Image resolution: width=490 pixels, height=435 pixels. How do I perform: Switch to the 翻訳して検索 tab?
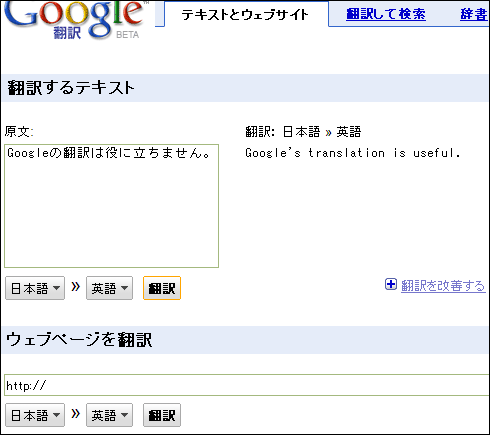(x=386, y=14)
